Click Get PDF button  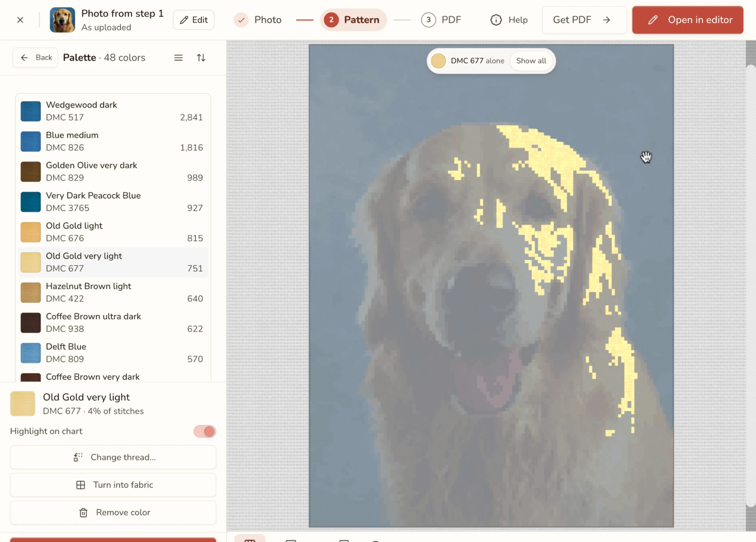point(584,20)
